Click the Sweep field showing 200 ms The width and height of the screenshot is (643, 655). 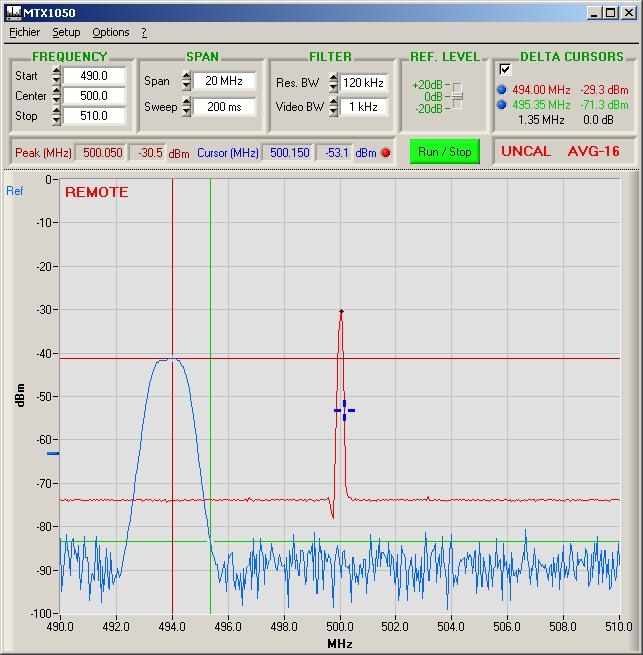224,107
